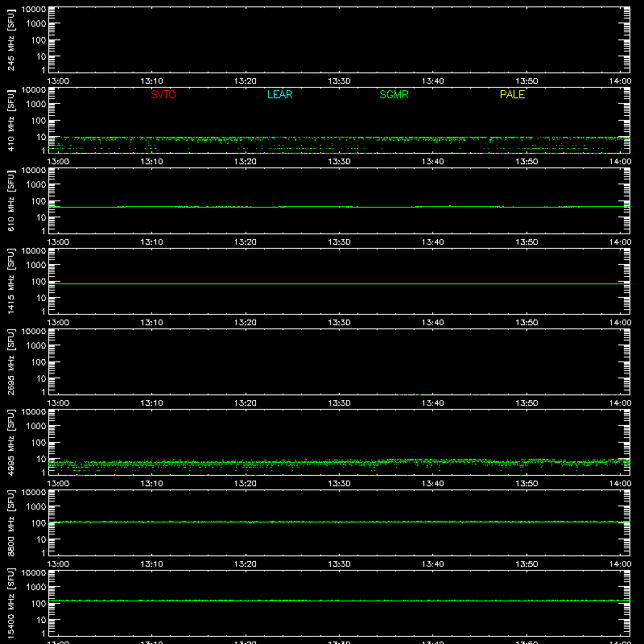Viewport: 644px width, 644px height.
Task: Click the 10000 tick label of 15400 MHz panel
Action: coord(34,573)
